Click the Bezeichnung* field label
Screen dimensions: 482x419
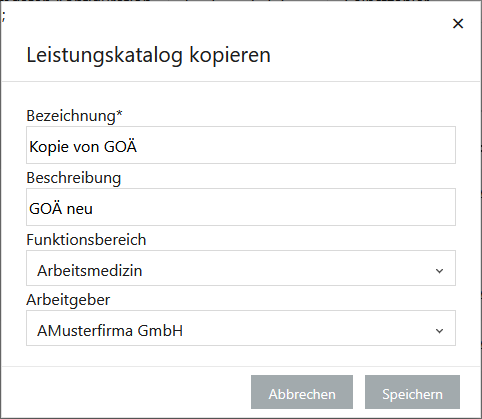(x=74, y=116)
